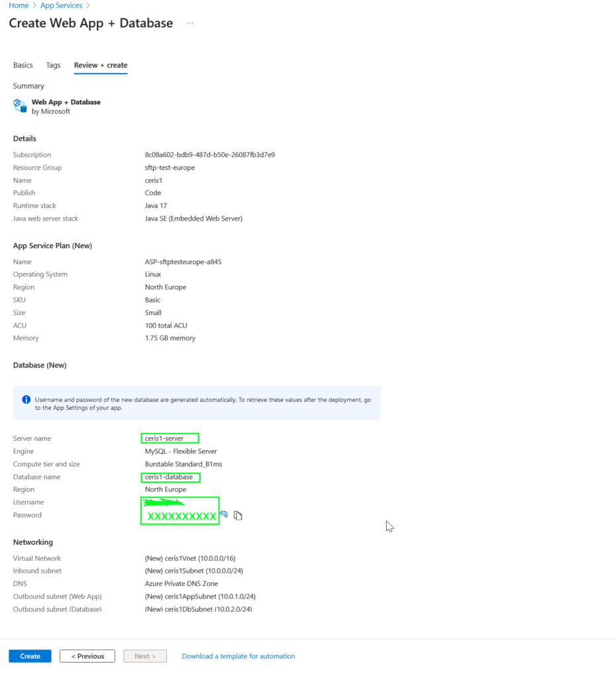
Task: Click the Azure Private DNS Zone value
Action: click(x=181, y=584)
